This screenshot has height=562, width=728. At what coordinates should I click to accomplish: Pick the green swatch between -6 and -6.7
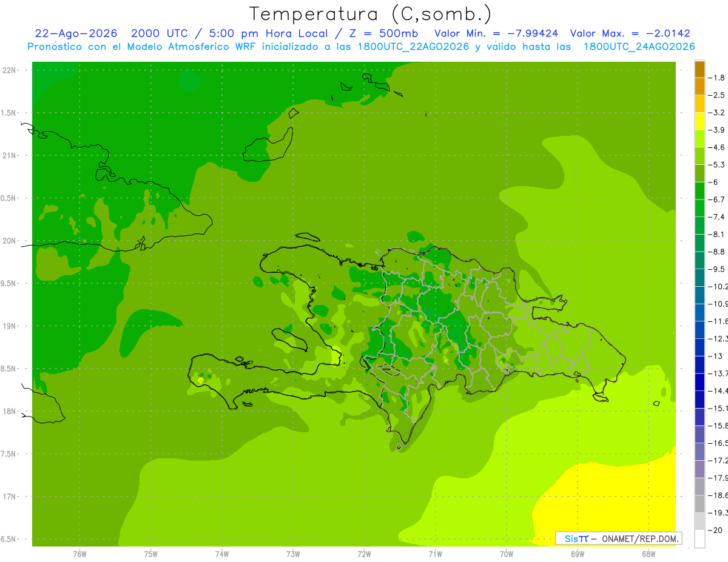click(699, 190)
